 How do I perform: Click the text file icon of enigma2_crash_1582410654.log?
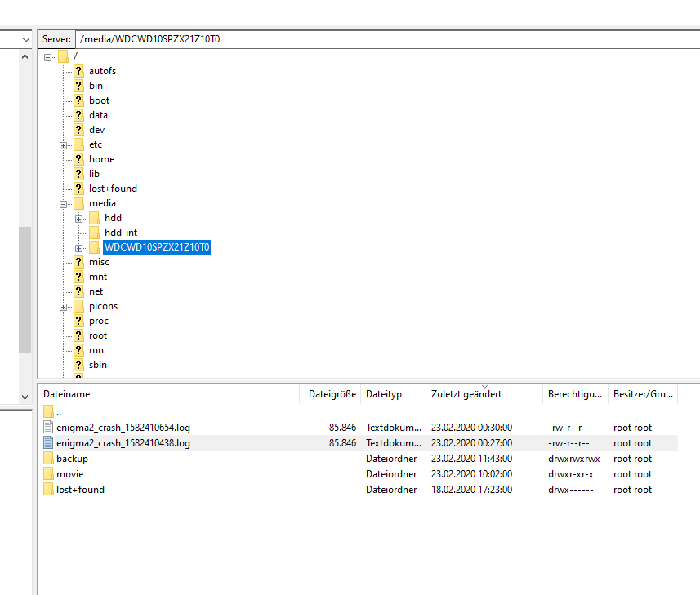click(48, 428)
